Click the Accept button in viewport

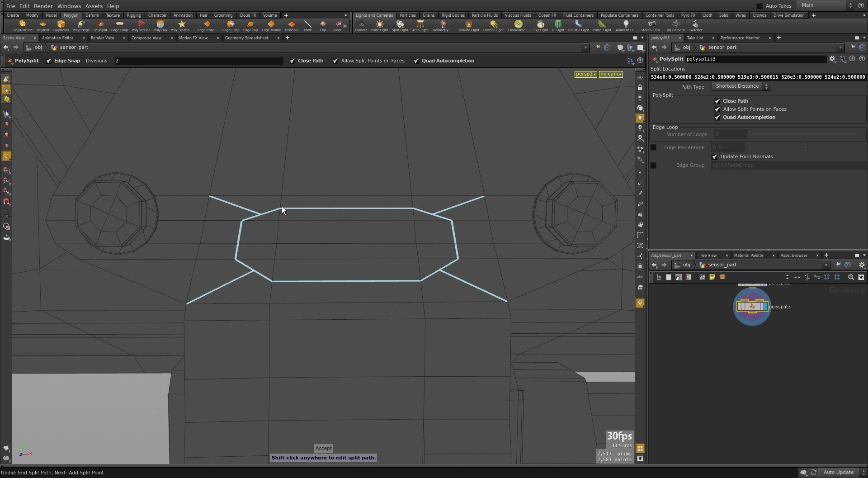point(324,448)
